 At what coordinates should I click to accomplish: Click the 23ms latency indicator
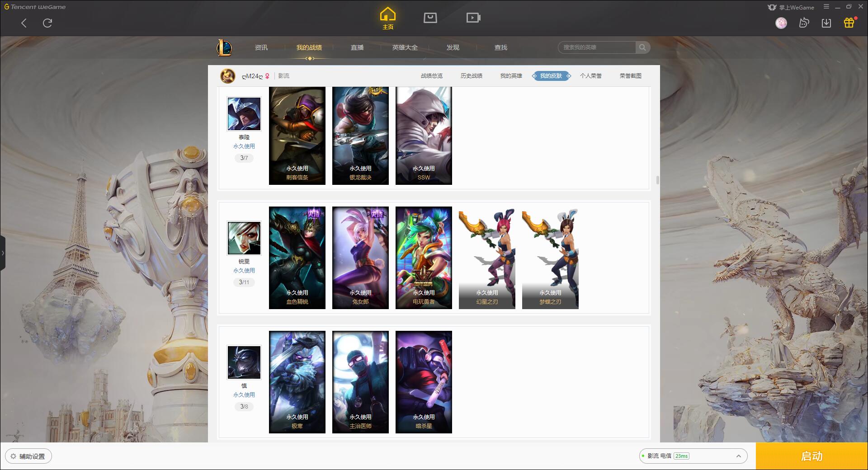click(x=681, y=456)
